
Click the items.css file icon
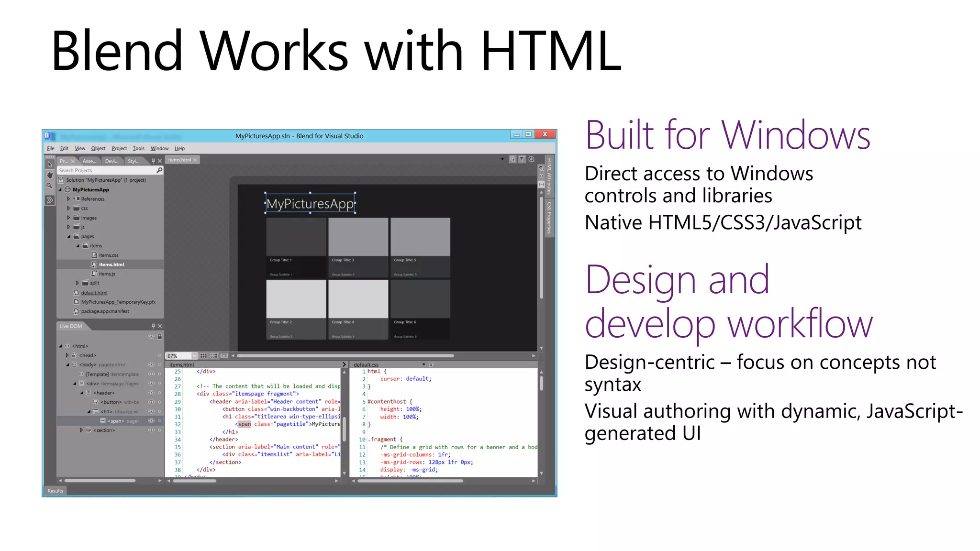click(94, 255)
